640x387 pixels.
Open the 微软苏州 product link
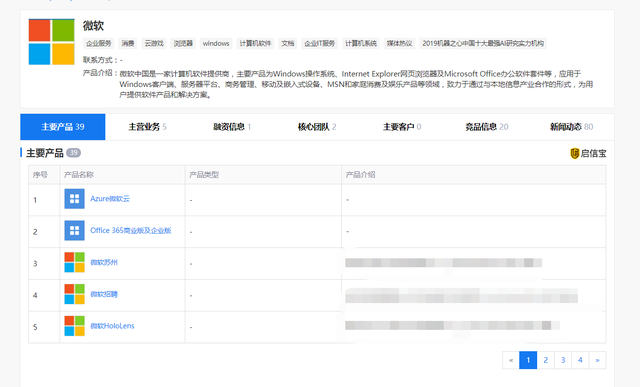point(104,262)
